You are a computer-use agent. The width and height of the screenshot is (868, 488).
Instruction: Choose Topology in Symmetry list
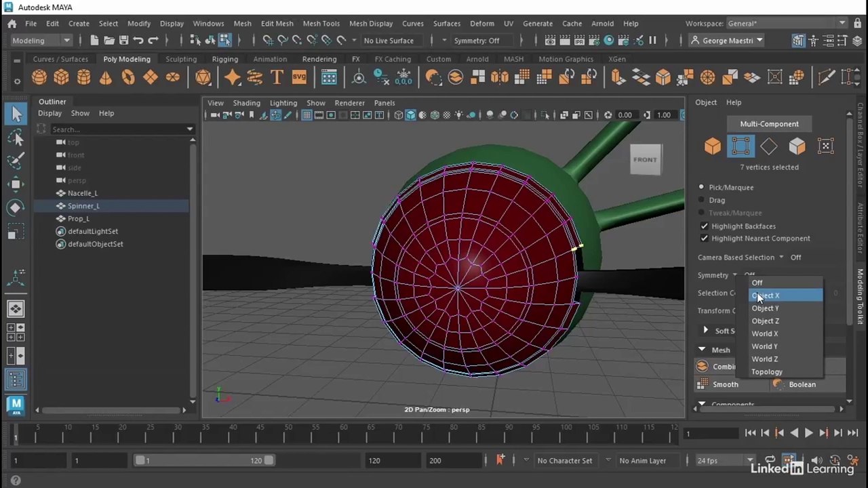785,372
